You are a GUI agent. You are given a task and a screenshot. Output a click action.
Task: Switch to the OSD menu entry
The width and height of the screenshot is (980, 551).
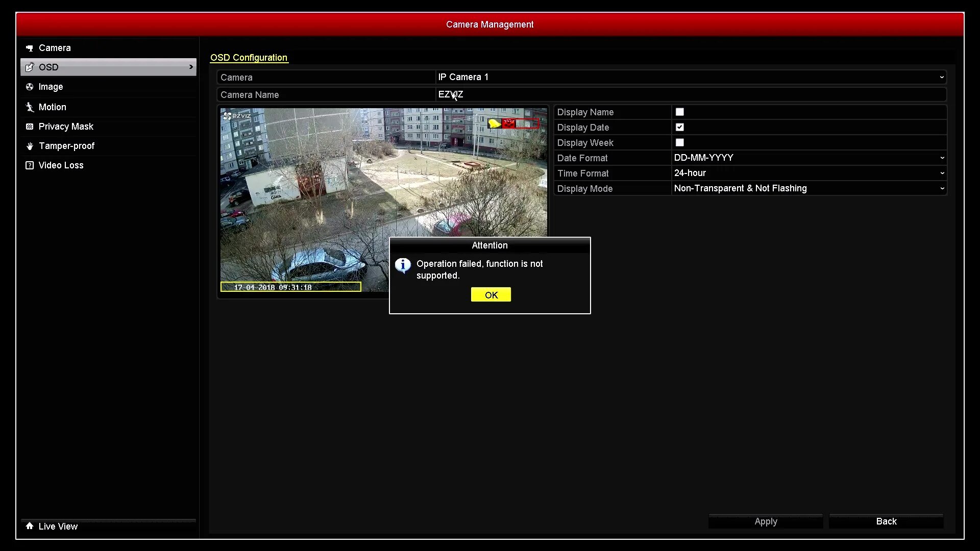click(49, 67)
